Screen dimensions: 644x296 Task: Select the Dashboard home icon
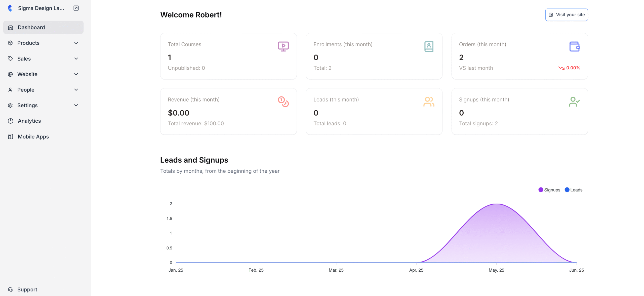[x=10, y=27]
